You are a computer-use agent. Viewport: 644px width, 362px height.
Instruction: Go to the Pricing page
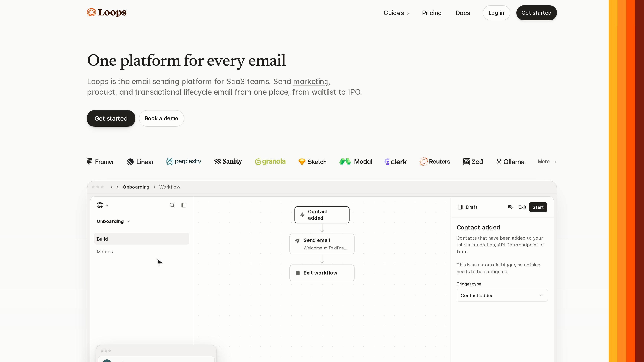pyautogui.click(x=432, y=13)
